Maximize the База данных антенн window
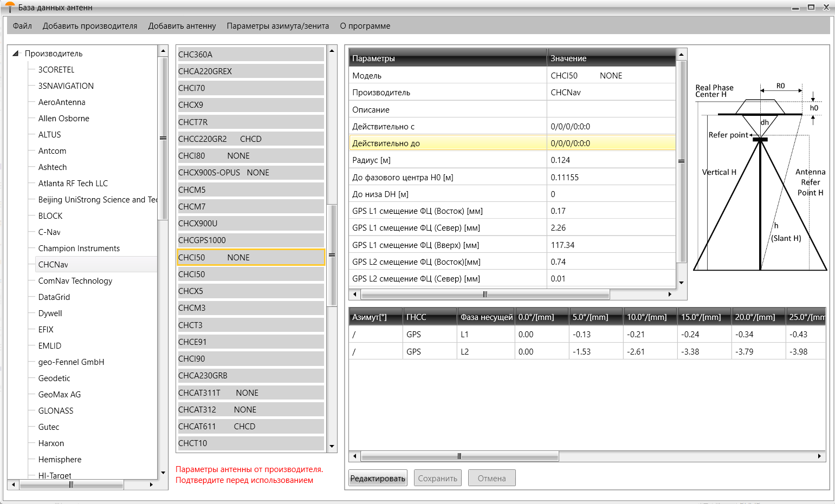Viewport: 835px width, 504px height. (x=811, y=7)
